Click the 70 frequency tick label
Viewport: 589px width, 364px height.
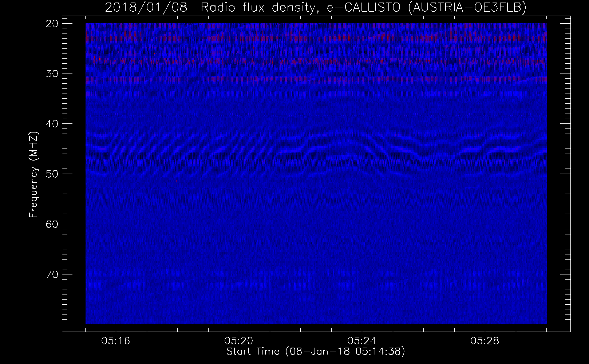click(x=52, y=274)
